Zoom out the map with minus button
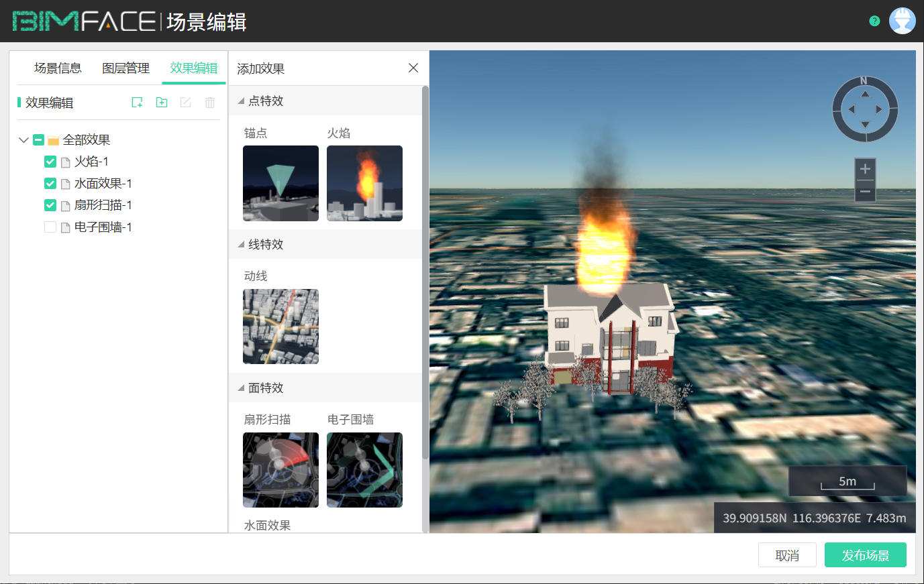The image size is (924, 584). pos(865,192)
